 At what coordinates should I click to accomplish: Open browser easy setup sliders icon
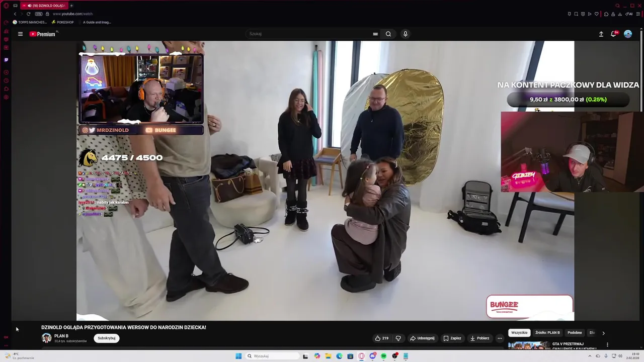(x=638, y=14)
